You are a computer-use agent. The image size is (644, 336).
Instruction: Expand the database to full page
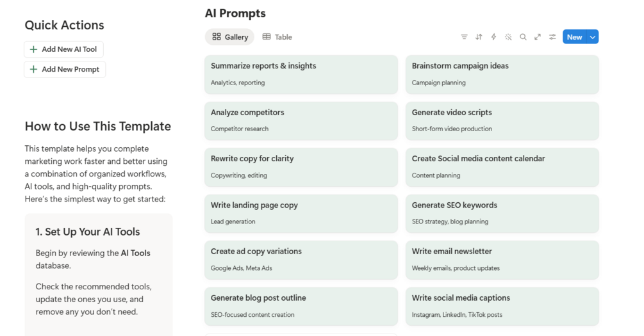[x=538, y=37]
